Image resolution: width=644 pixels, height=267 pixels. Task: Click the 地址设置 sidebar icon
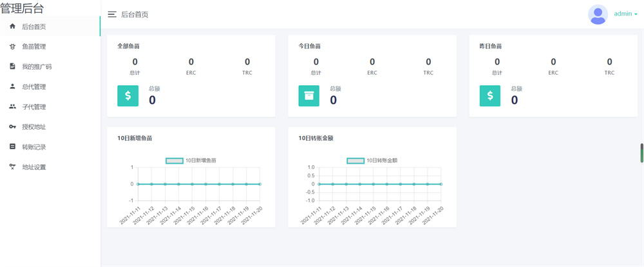[x=12, y=167]
